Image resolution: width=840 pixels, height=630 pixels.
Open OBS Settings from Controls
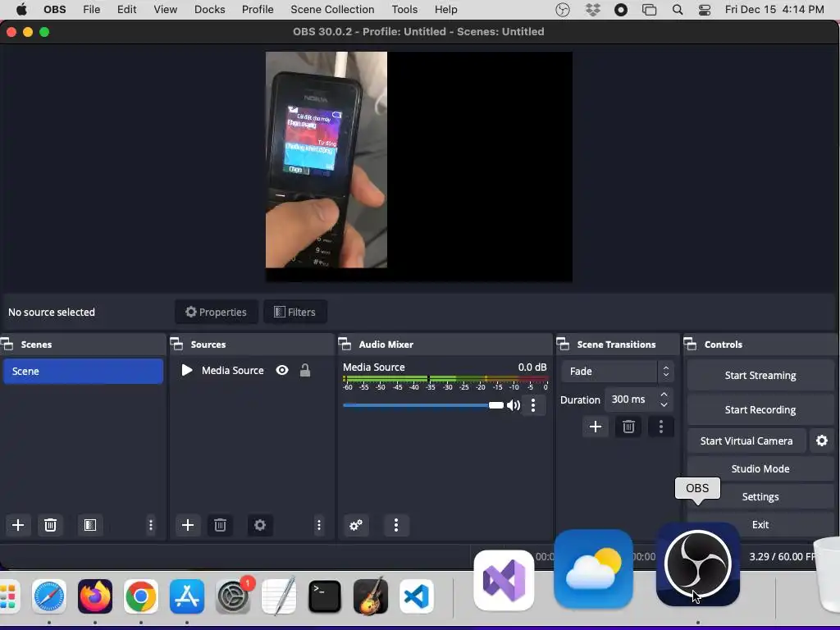pos(760,496)
